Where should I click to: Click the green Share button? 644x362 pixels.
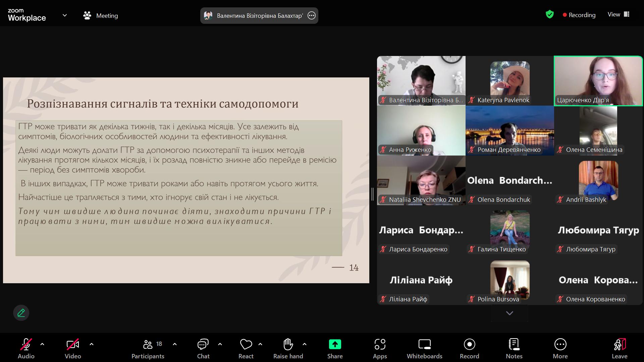point(335,349)
